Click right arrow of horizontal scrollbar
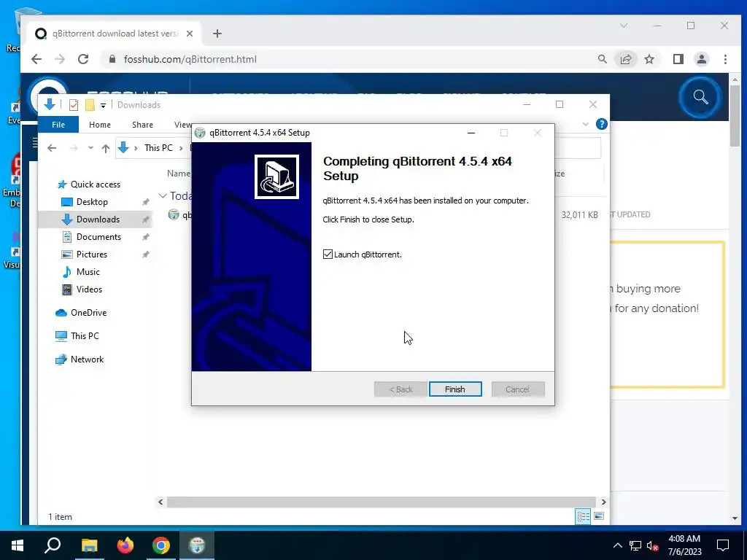This screenshot has height=560, width=747. (603, 502)
